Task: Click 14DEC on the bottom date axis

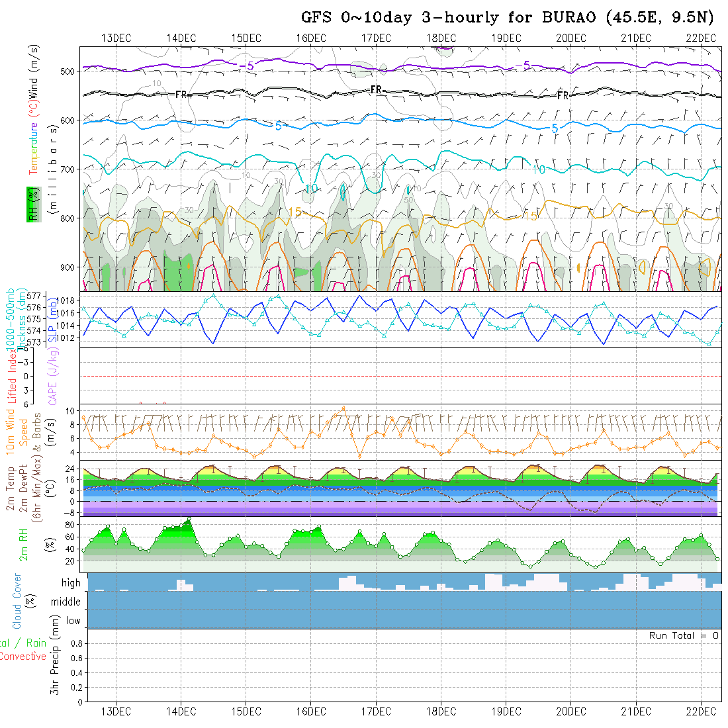Action: (181, 711)
